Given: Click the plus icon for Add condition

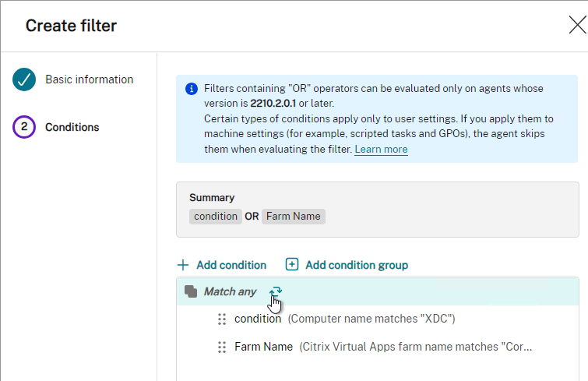Looking at the screenshot, I should click(182, 265).
